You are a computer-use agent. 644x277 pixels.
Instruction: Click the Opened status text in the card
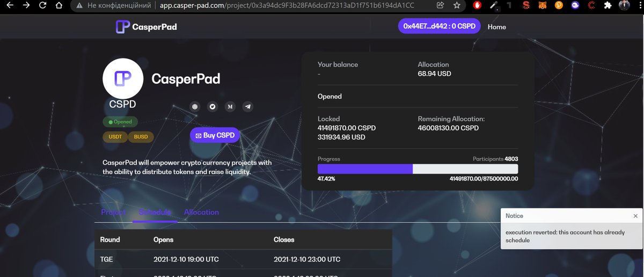click(330, 97)
